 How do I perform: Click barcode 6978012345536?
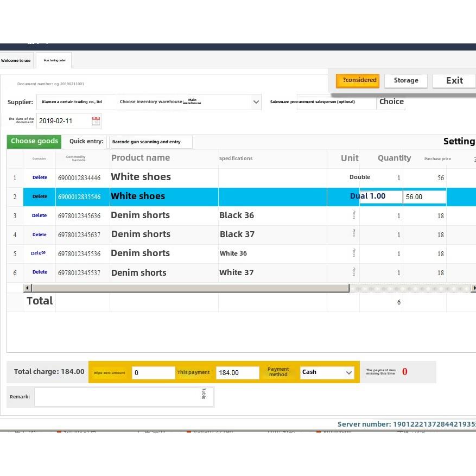click(x=79, y=254)
